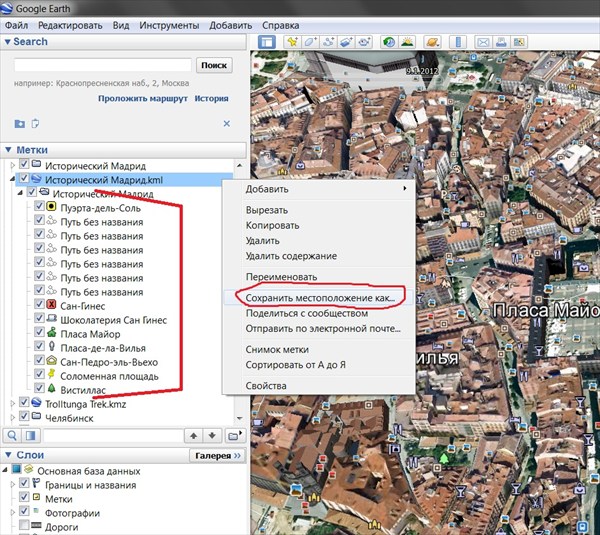Toggle the Челябинск folder checkbox
This screenshot has width=600, height=535.
click(24, 416)
